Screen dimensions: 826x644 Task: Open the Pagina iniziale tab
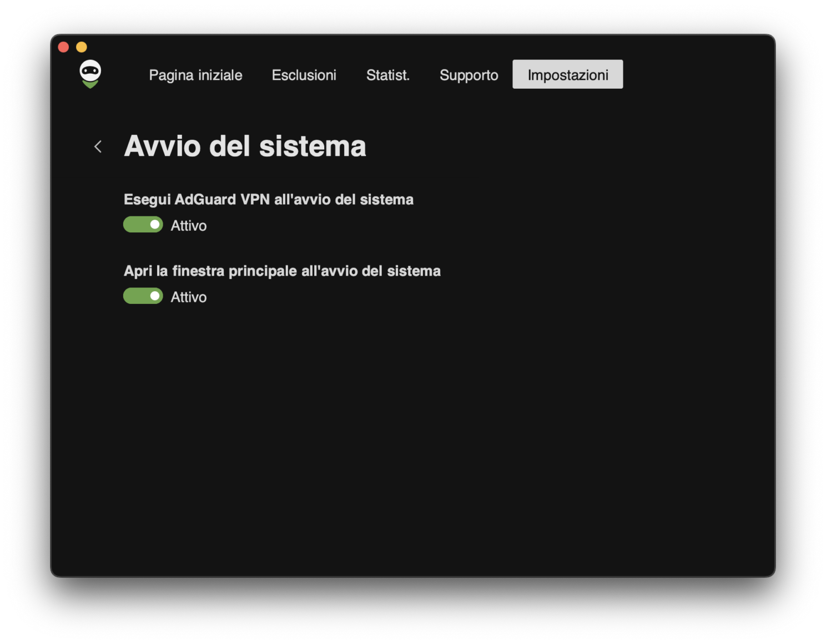tap(195, 75)
